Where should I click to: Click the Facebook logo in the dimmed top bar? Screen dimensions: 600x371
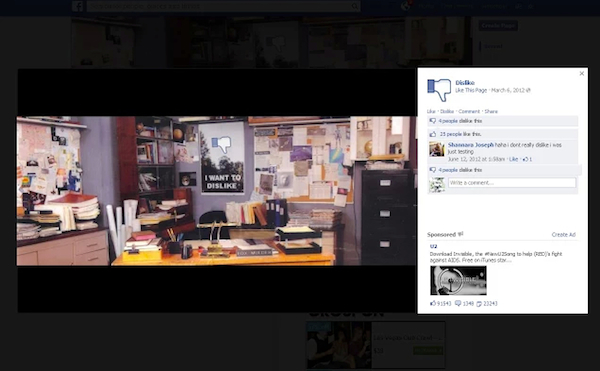coord(78,6)
